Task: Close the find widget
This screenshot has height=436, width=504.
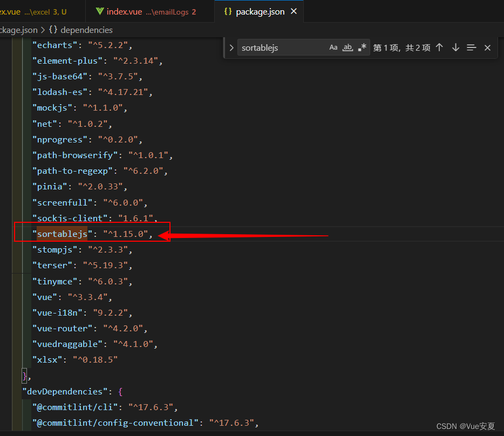Action: coord(487,47)
